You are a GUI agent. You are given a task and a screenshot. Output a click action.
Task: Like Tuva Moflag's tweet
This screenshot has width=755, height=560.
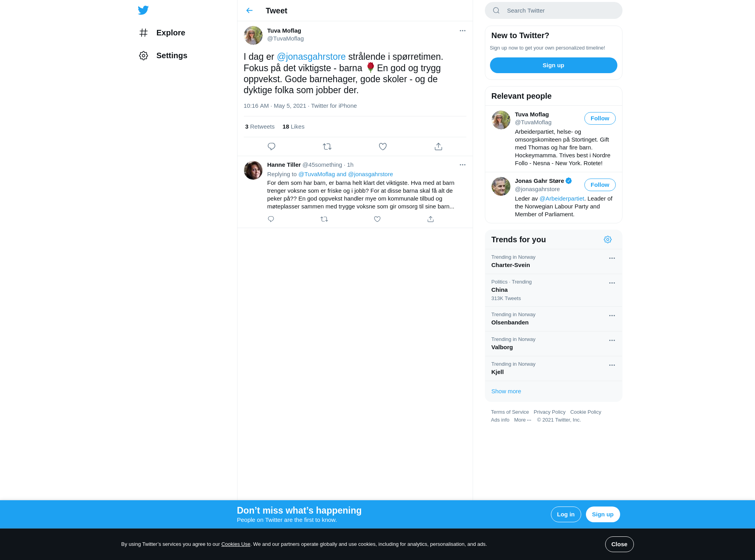[383, 147]
